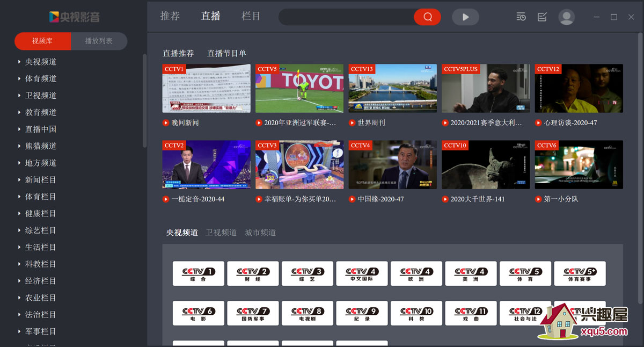Click the play icon beside 心理访谈-2020-47
Image resolution: width=644 pixels, height=347 pixels.
pos(538,122)
